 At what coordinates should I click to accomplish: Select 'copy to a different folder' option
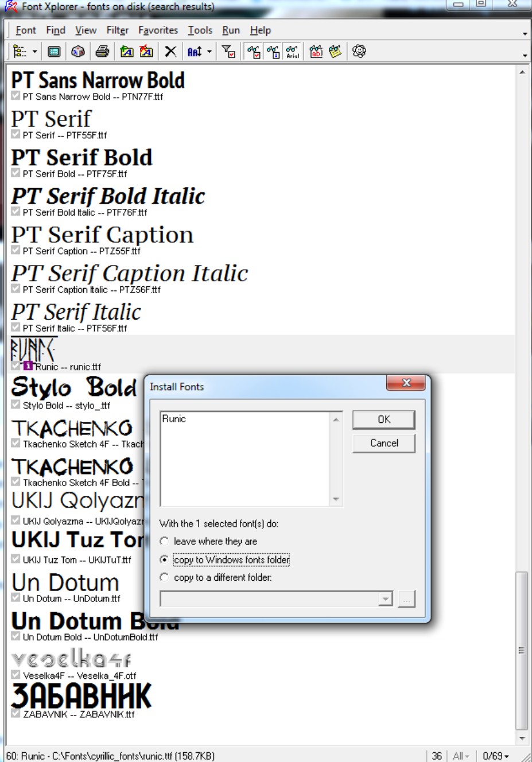pyautogui.click(x=165, y=577)
